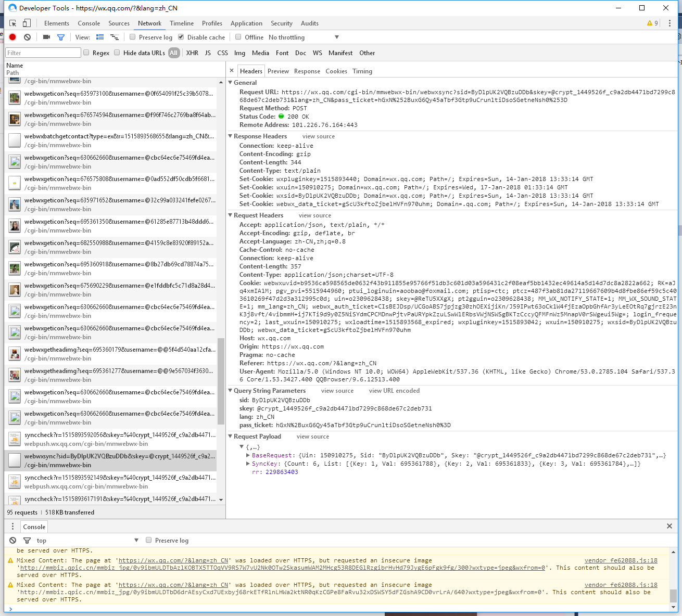Switch to the Sources tab
Image resolution: width=682 pixels, height=616 pixels.
[x=119, y=23]
